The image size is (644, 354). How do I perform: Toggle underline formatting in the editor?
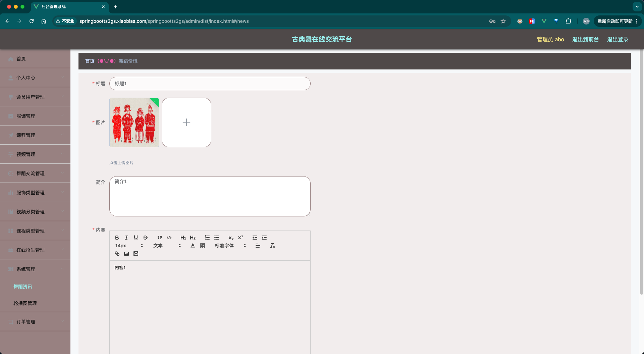[136, 238]
